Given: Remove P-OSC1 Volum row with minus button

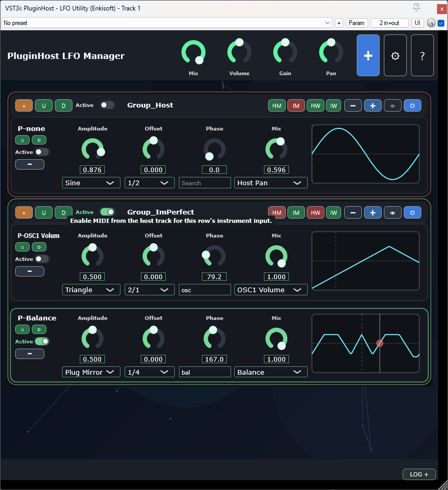Looking at the screenshot, I should 30,271.
